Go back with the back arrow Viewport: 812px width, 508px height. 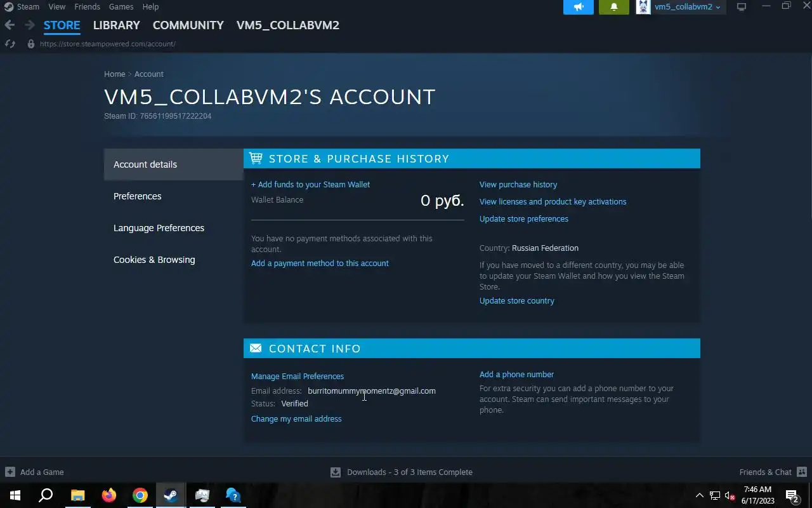(x=10, y=25)
